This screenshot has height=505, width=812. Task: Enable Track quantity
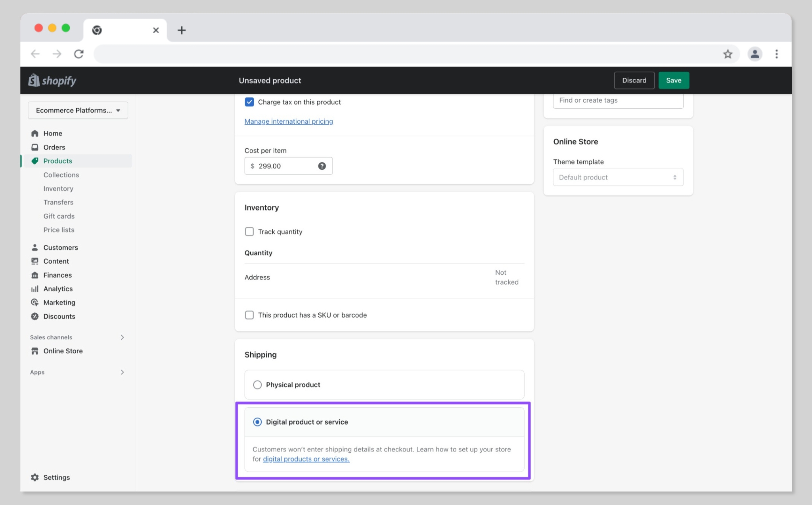(x=249, y=231)
